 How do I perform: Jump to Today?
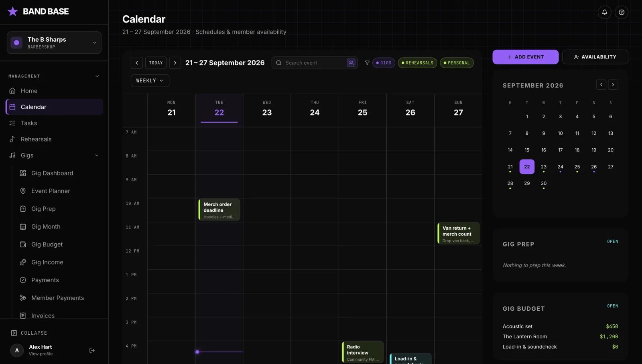[156, 63]
